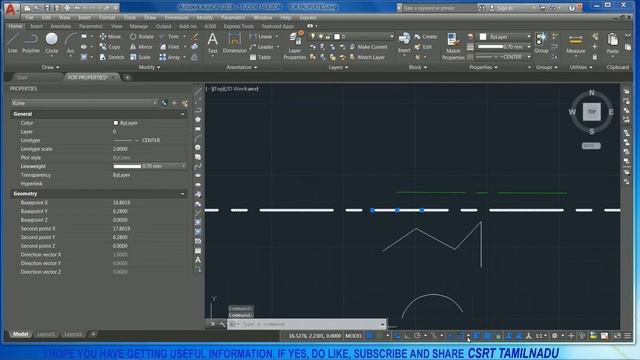Collapse the Geometry section
This screenshot has height=360, width=640.
(x=182, y=194)
